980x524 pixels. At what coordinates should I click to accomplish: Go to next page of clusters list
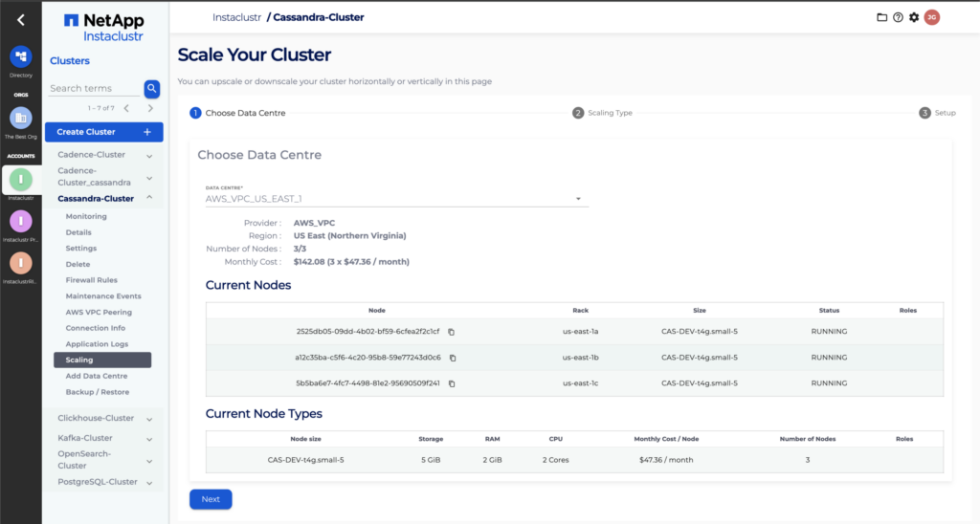tap(150, 108)
